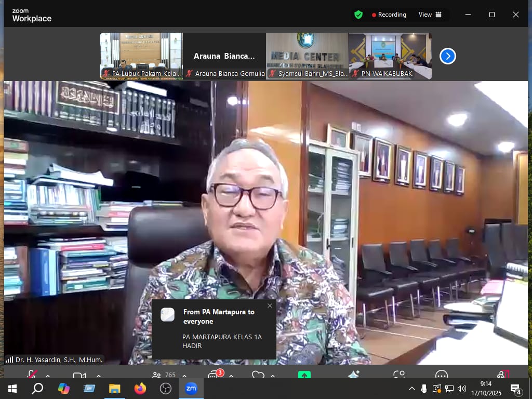Viewport: 532px width, 399px height.
Task: Click the green Share Screen button
Action: [x=304, y=375]
